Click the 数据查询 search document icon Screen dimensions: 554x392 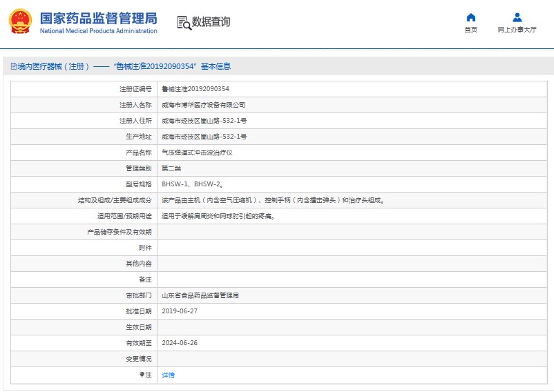tap(184, 23)
